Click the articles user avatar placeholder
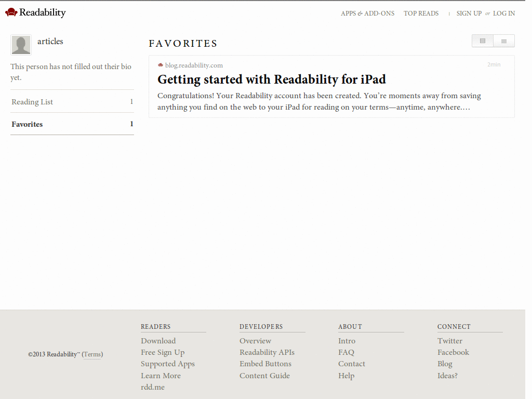Viewport: 532px width, 399px height. (x=21, y=45)
